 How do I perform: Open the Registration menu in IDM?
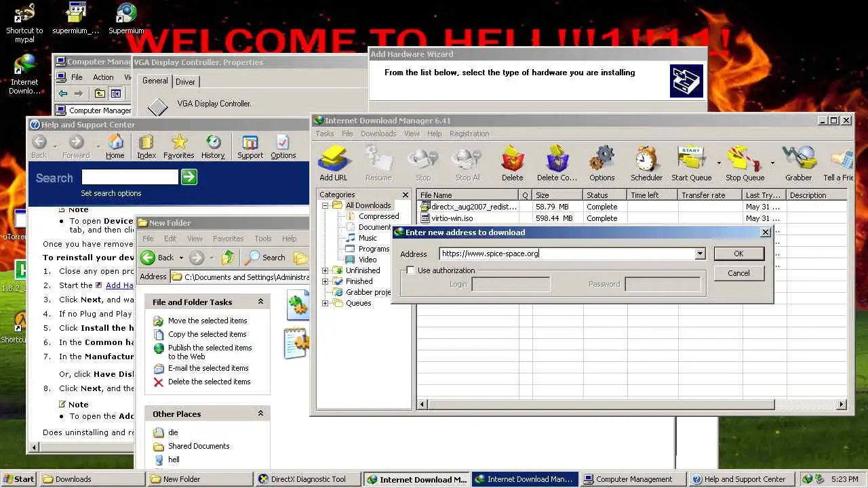[x=469, y=134]
